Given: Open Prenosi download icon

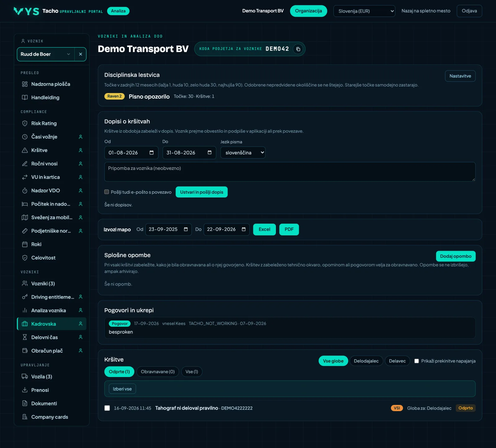Looking at the screenshot, I should pyautogui.click(x=25, y=390).
